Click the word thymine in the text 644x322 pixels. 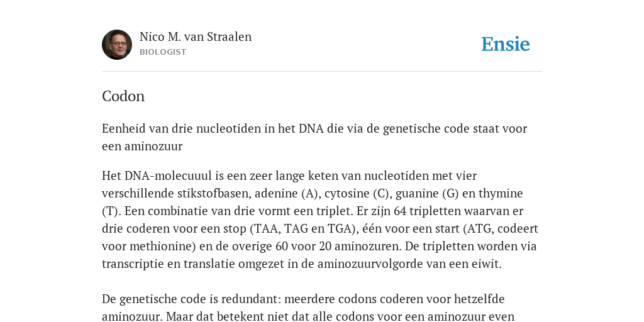point(501,194)
